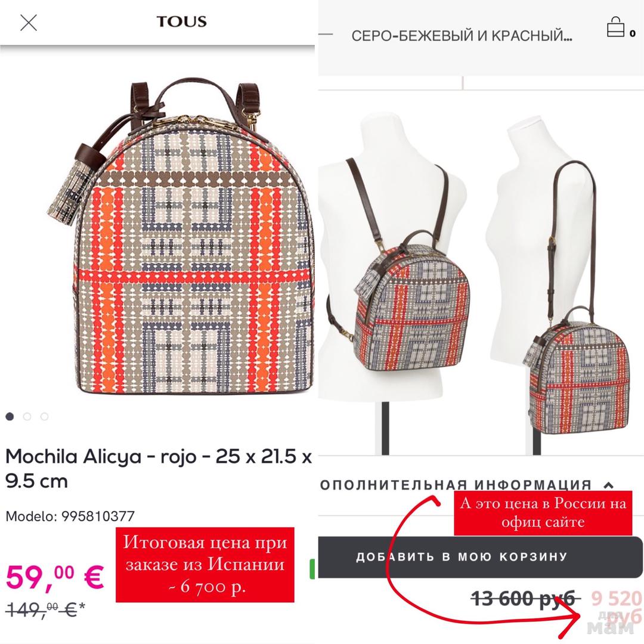The image size is (644, 644).
Task: Open the shopping bag cart icon
Action: (615, 27)
